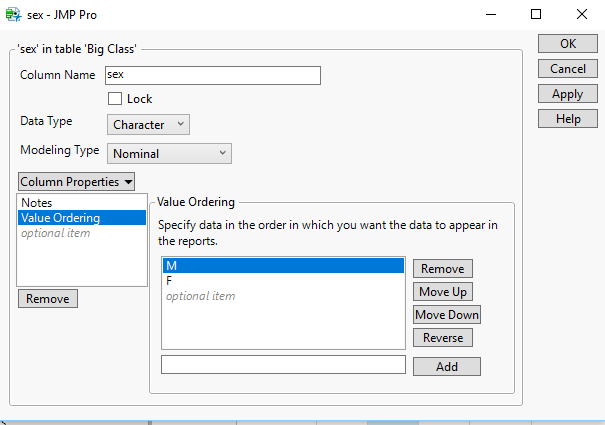Click optional item in the value list

pyautogui.click(x=283, y=296)
